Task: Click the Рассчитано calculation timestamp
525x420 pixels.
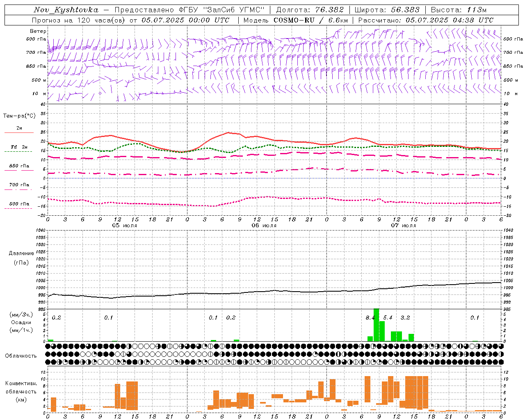Action: pyautogui.click(x=426, y=20)
